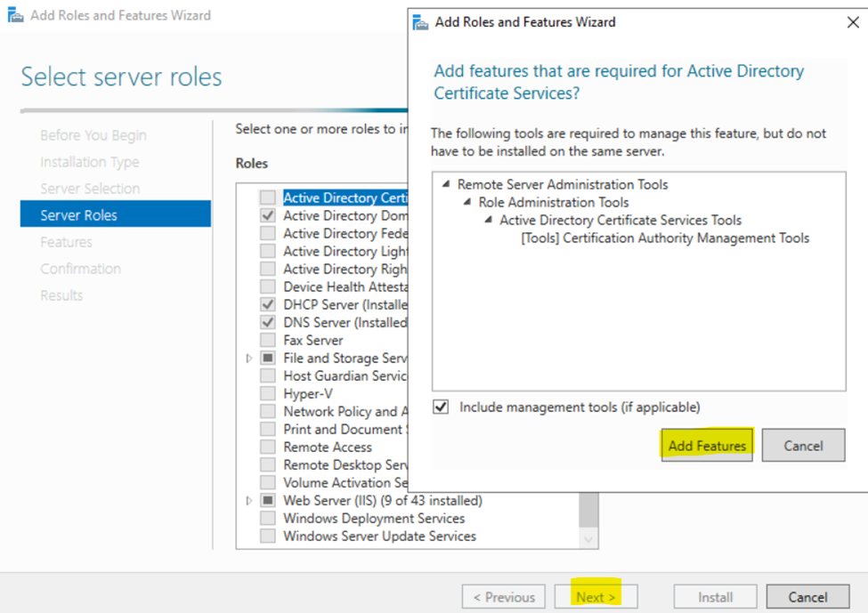Collapse the Role Administration Tools node

pos(467,202)
